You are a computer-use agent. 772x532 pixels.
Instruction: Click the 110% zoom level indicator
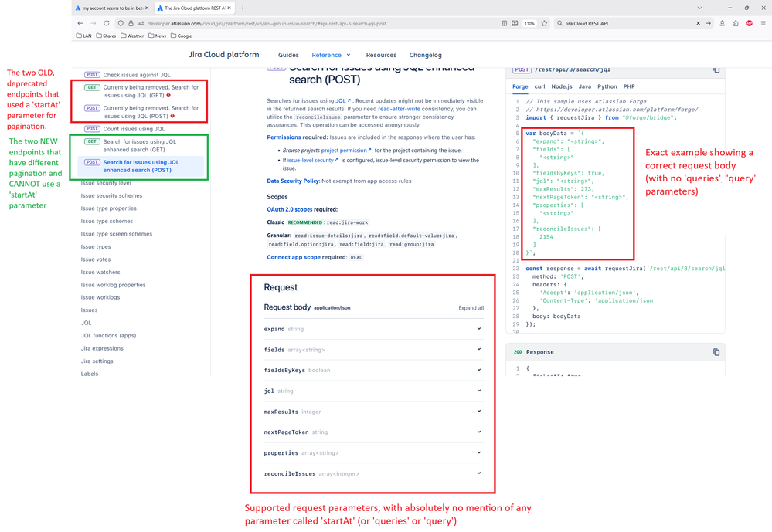pyautogui.click(x=529, y=23)
